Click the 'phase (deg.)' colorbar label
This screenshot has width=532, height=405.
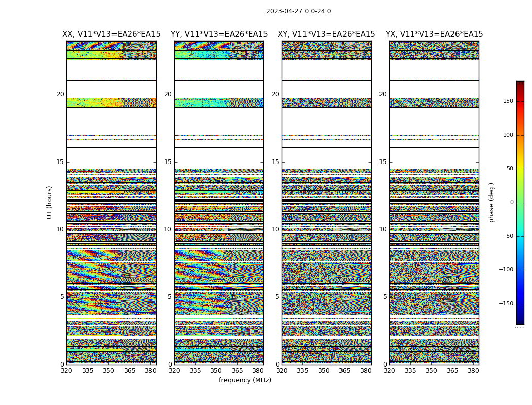click(x=491, y=202)
